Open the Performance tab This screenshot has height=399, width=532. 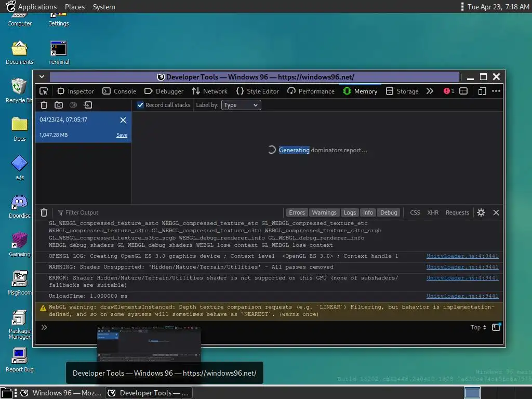coord(311,91)
